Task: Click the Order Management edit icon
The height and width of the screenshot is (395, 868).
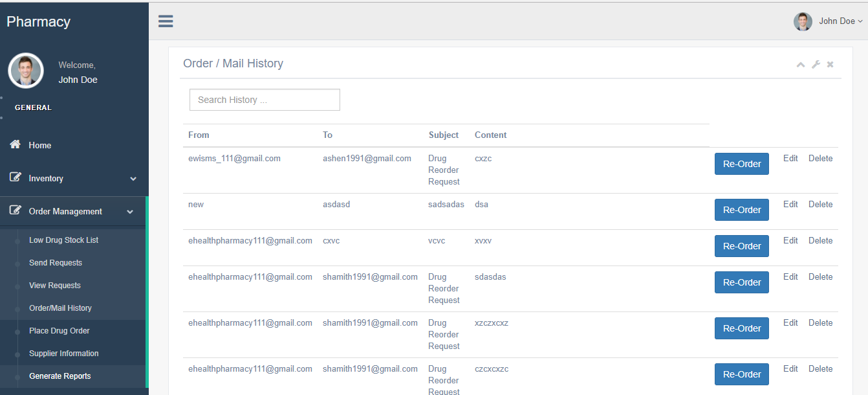Action: 16,210
